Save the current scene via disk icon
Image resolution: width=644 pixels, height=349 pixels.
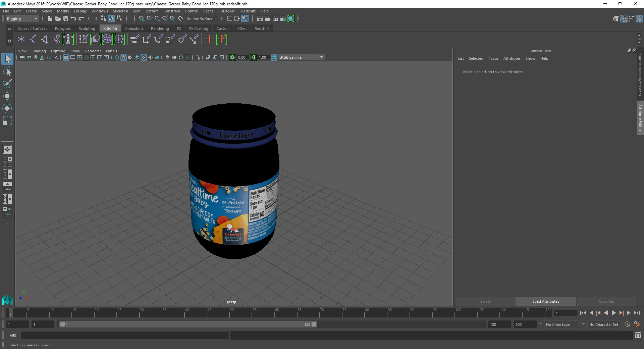click(x=66, y=19)
